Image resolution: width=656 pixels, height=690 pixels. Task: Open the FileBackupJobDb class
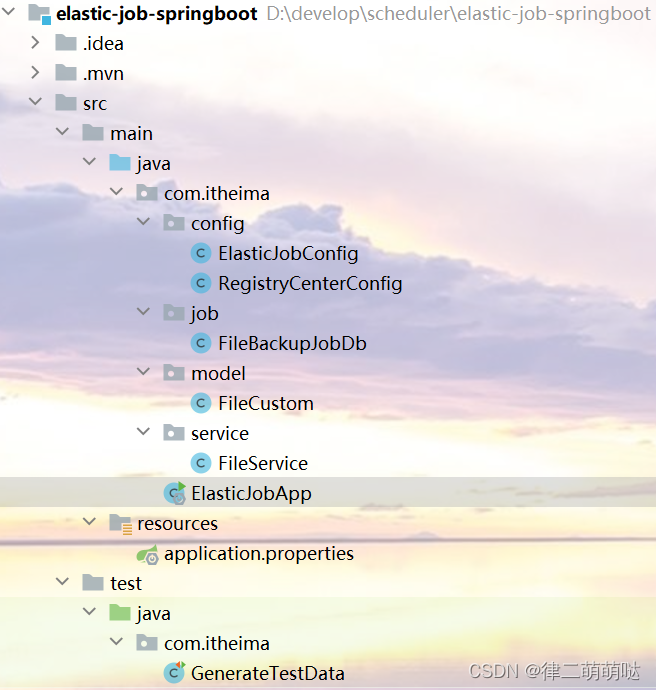292,343
